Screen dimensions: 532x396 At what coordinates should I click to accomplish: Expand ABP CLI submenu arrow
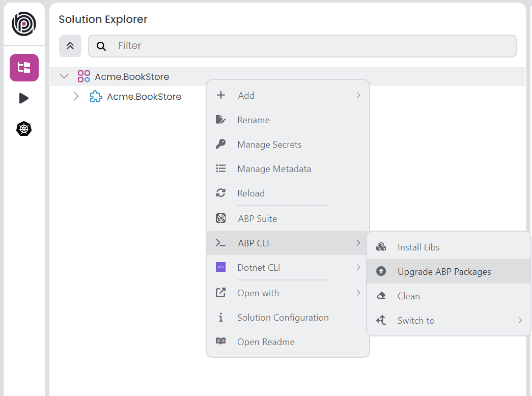pyautogui.click(x=358, y=243)
